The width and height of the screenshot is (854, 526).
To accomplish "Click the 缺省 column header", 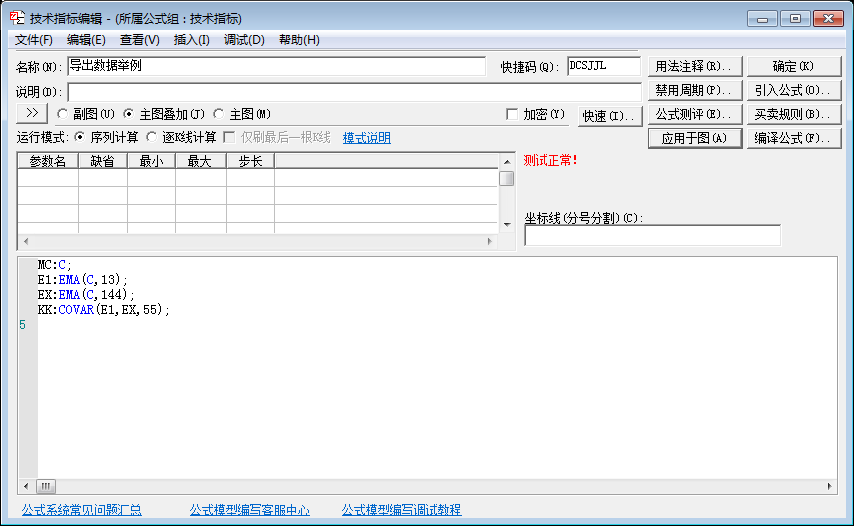I will (x=103, y=161).
